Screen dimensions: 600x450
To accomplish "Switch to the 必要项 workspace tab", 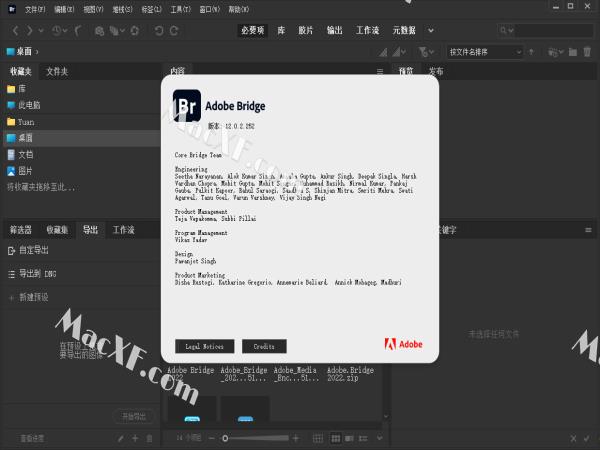I will [253, 30].
